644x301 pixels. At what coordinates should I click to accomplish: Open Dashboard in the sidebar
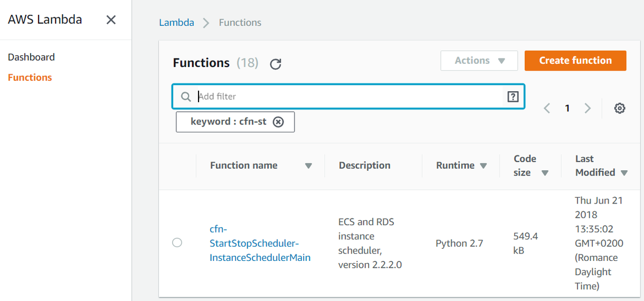[31, 57]
